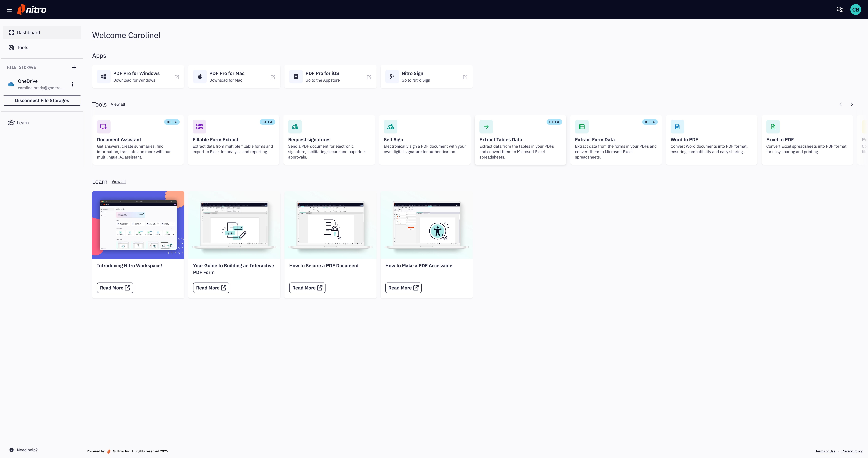Screen dimensions: 868x458
Task: Open Document Assistant tool title
Action: tap(119, 140)
